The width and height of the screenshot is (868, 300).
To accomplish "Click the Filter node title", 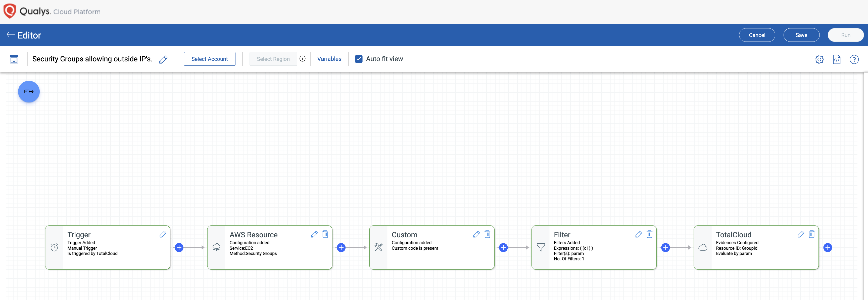I will point(562,235).
